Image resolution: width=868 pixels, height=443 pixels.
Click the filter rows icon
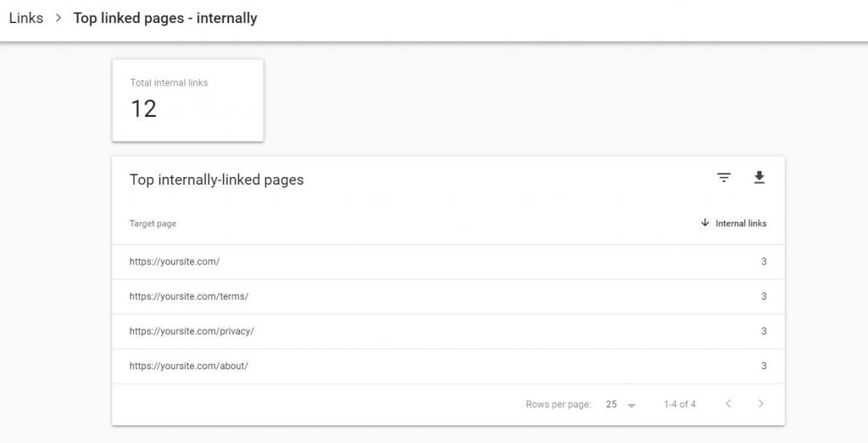(723, 177)
